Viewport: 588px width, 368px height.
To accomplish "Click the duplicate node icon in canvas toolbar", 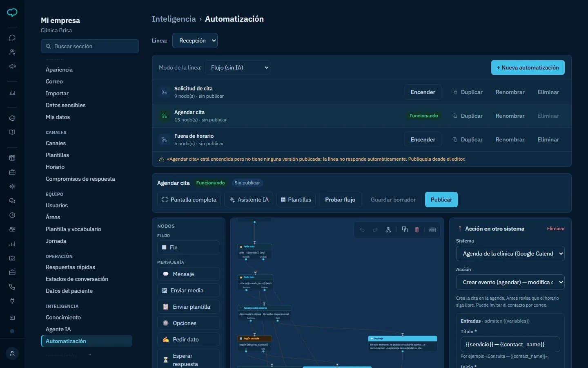I will (x=405, y=230).
